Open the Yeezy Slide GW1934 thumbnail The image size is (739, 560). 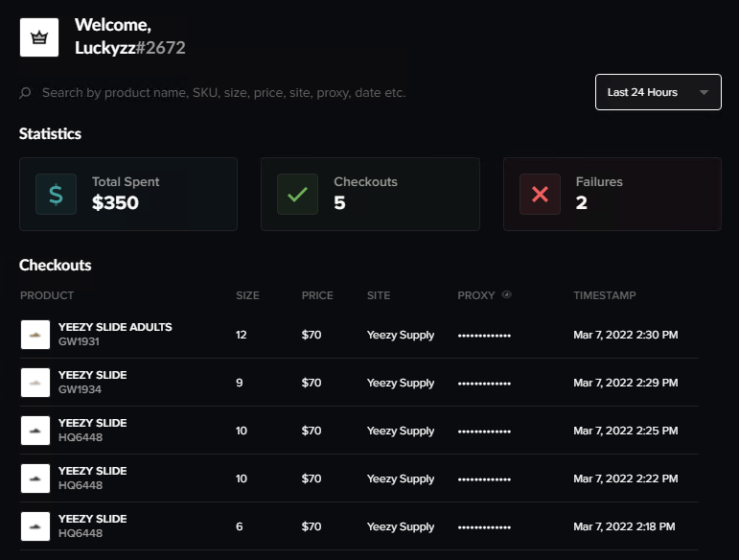pyautogui.click(x=35, y=383)
